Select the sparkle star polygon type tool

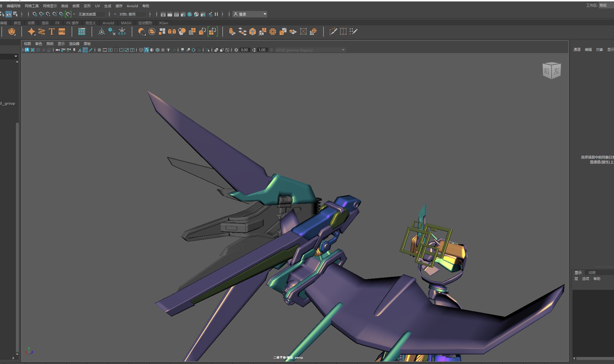pos(31,32)
